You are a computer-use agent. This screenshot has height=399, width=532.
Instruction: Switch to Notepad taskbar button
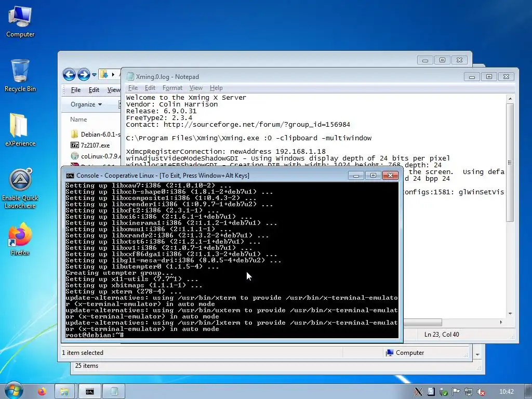click(114, 392)
